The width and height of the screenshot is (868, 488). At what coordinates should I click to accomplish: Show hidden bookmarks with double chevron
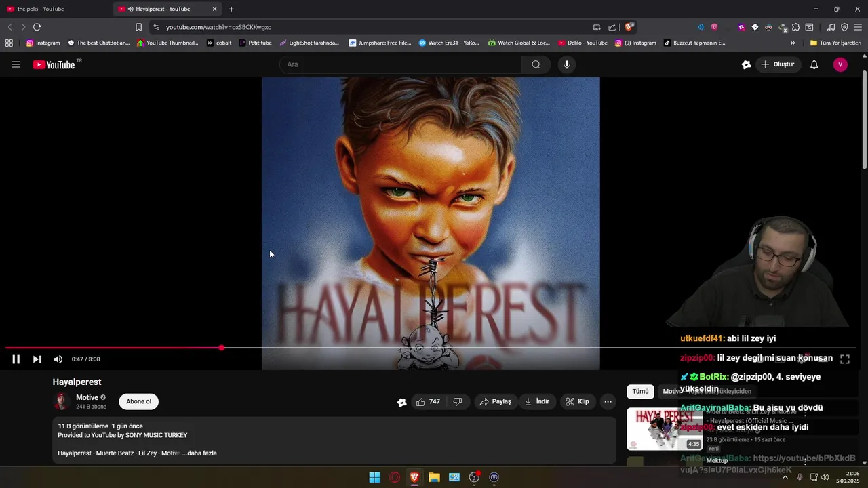tap(793, 43)
